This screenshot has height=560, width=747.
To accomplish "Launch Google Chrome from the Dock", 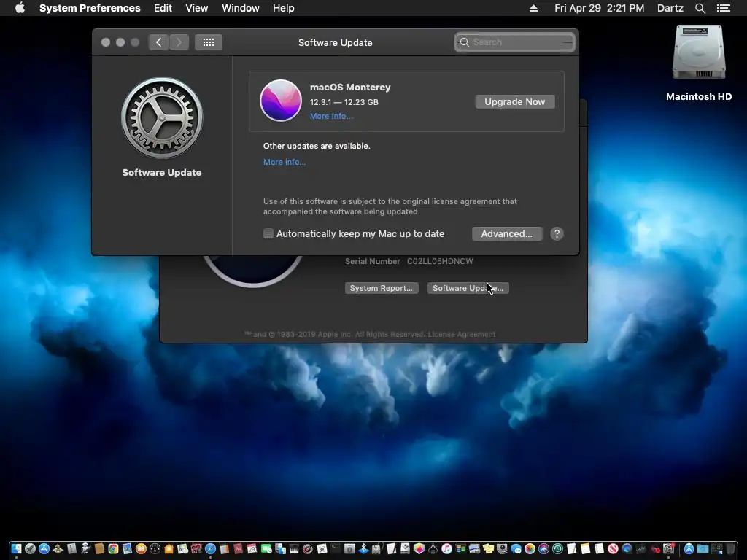I will pyautogui.click(x=113, y=548).
